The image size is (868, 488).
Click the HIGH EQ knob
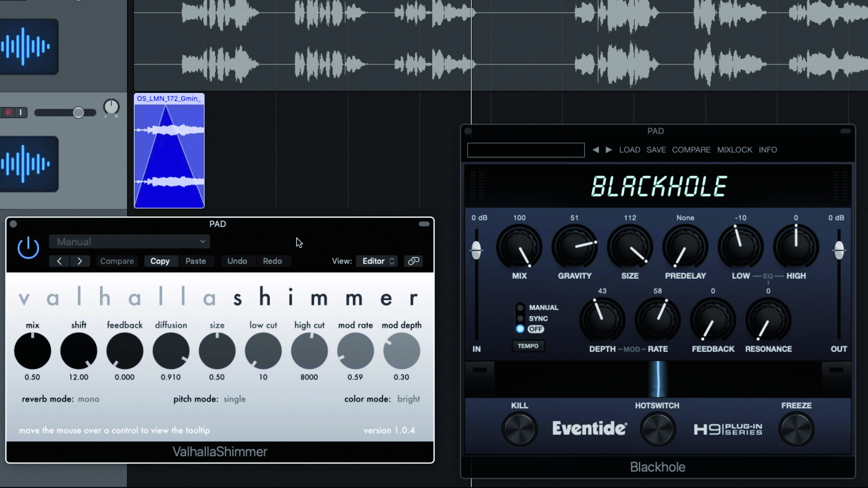(x=796, y=248)
